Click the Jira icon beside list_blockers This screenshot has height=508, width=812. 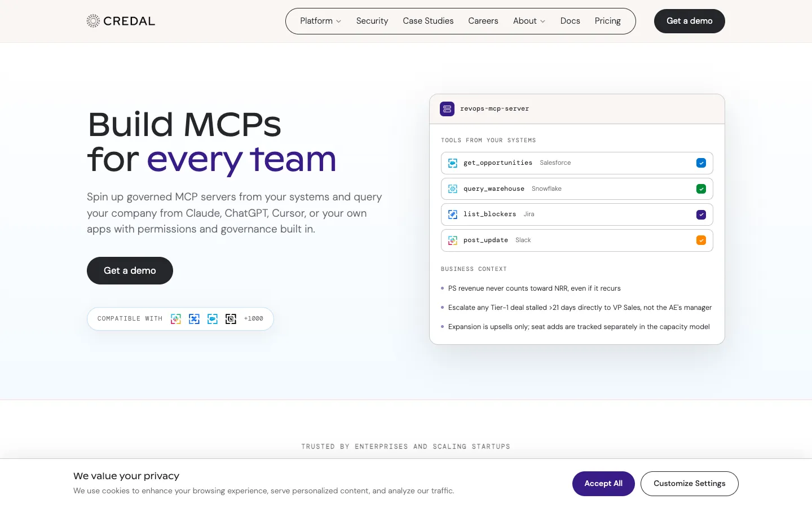point(453,214)
